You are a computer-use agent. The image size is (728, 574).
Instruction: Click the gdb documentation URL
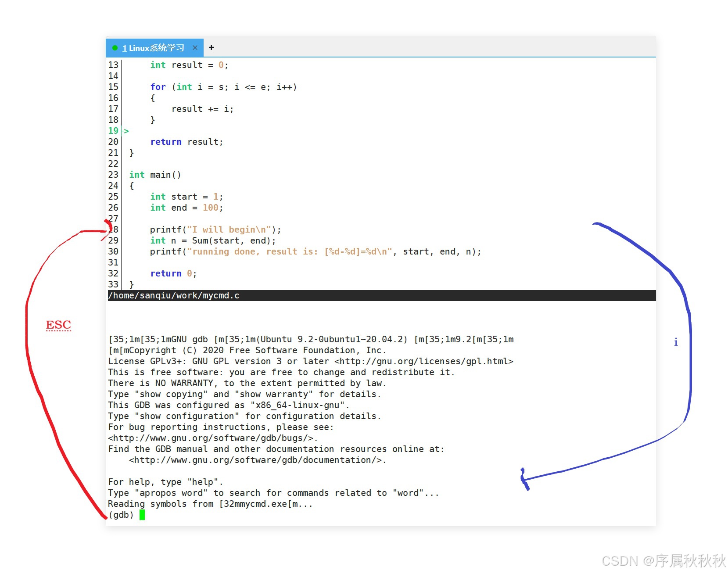tap(258, 460)
